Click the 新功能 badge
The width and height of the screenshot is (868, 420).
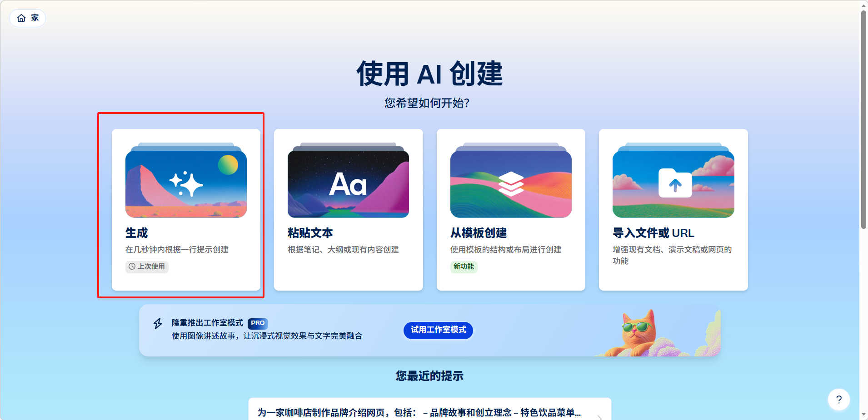464,267
